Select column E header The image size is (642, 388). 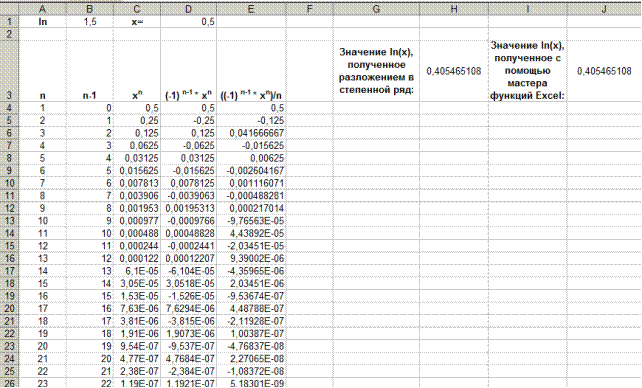251,9
